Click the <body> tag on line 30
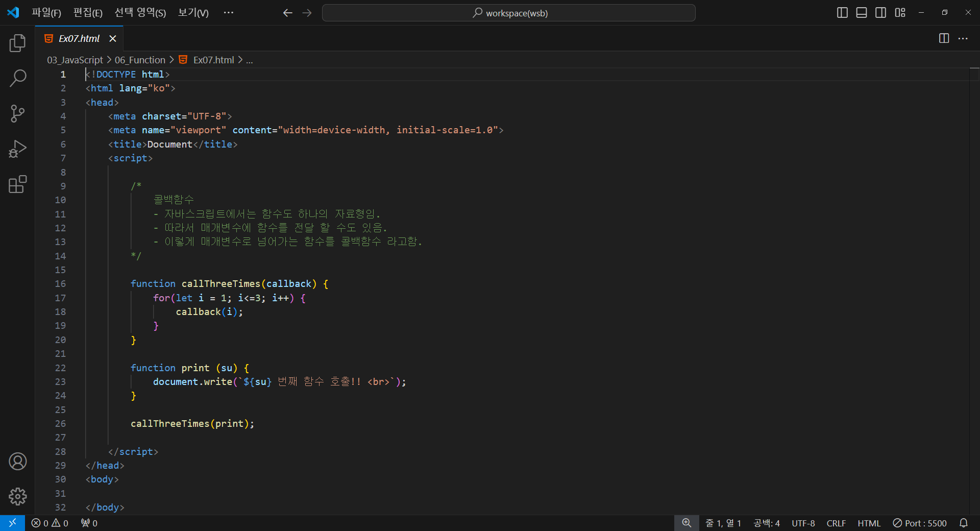980x531 pixels. point(102,479)
